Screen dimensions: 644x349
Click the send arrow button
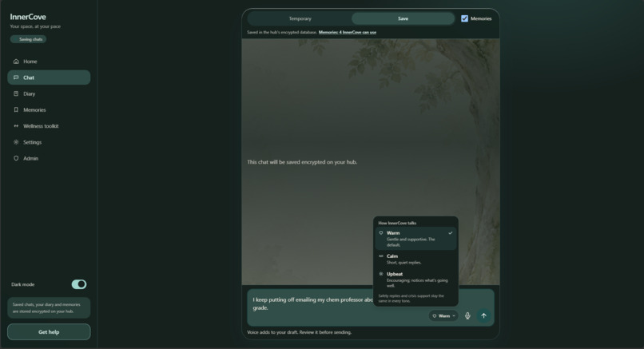coord(484,315)
